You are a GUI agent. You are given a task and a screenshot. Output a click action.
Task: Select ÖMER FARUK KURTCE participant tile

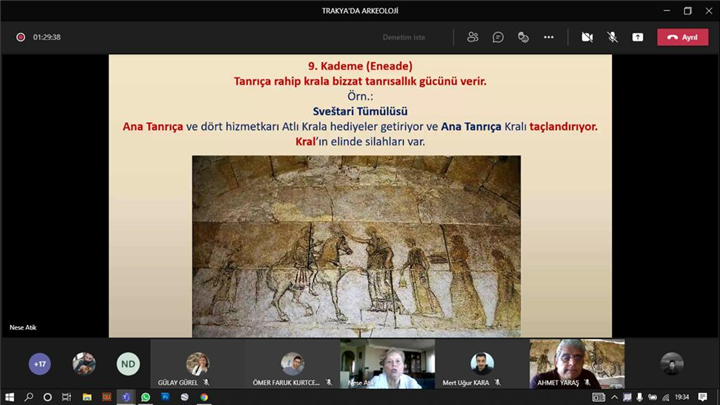292,364
